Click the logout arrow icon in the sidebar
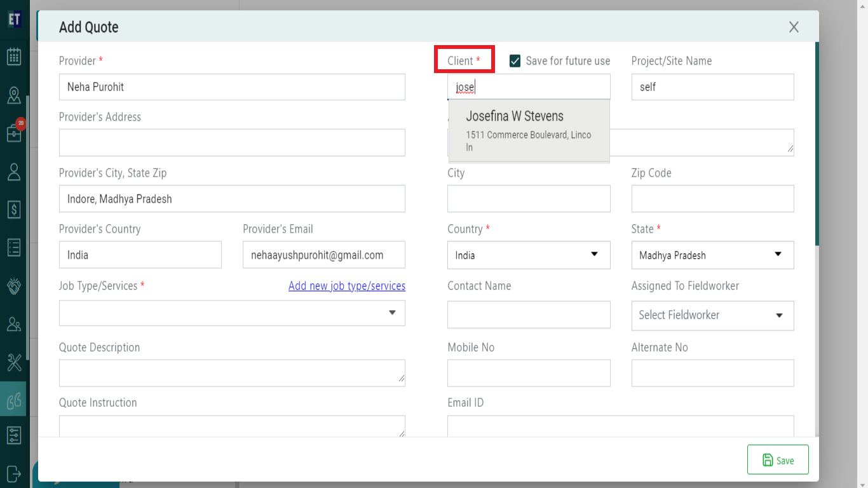The image size is (868, 488). pyautogui.click(x=14, y=473)
